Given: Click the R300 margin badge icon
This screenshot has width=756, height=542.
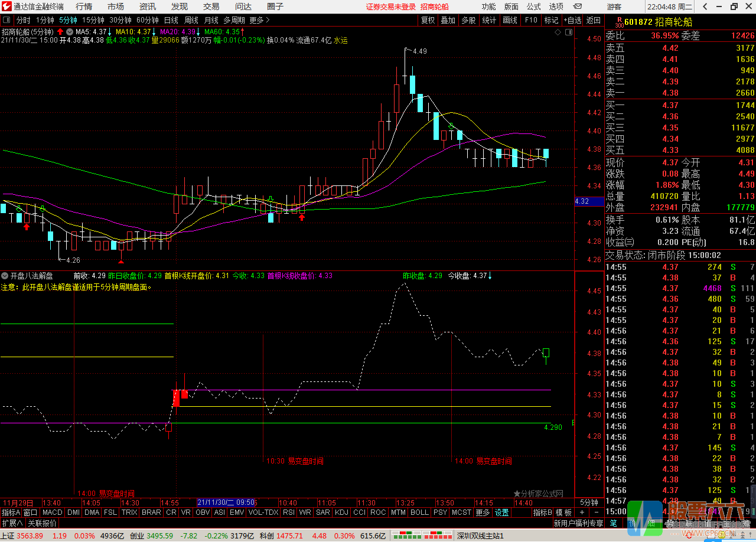Looking at the screenshot, I should pyautogui.click(x=618, y=22).
